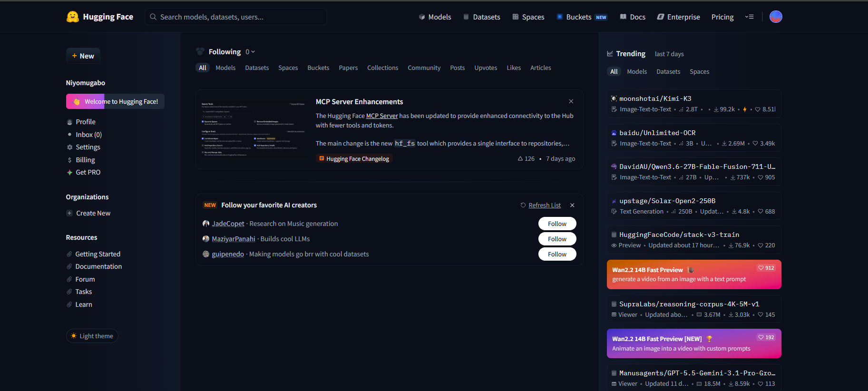Open Datasets in the top navigation
Screen dimensions: 868x391
(482, 17)
